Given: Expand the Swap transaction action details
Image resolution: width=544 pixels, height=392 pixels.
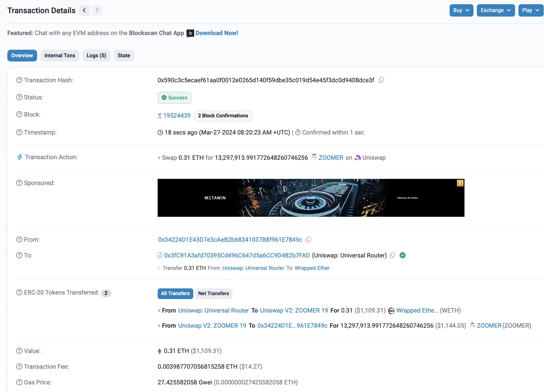Looking at the screenshot, I should click(159, 158).
